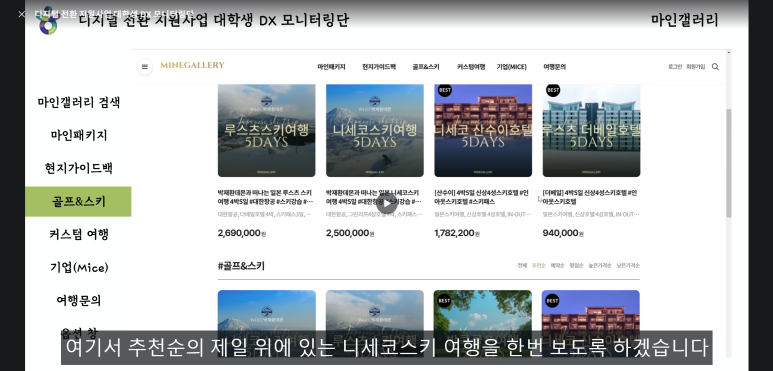
Task: Sort the list by 추천순
Action: (538, 266)
